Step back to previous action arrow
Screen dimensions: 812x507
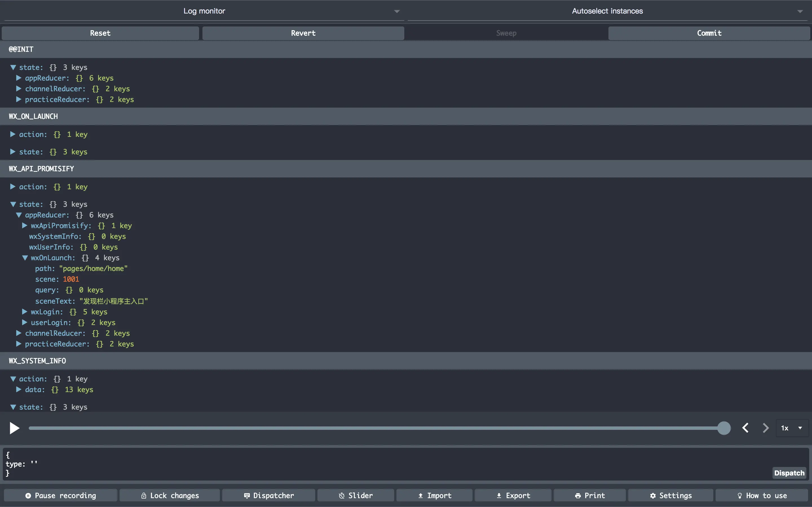(x=745, y=428)
